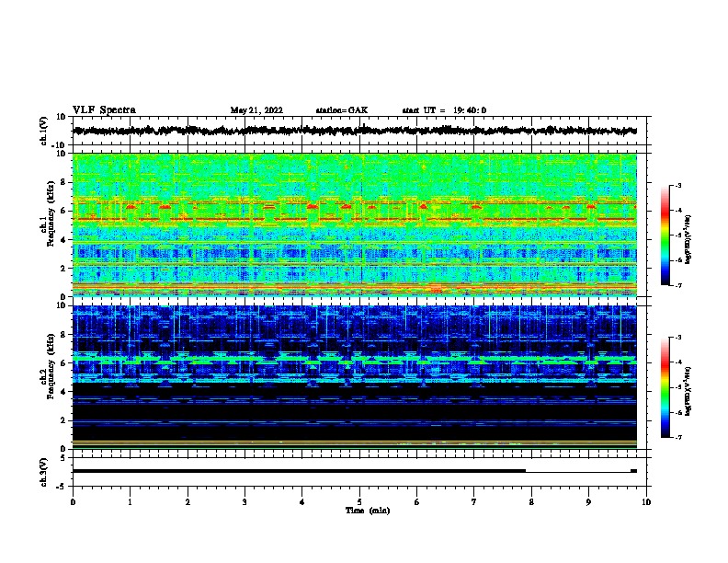Click the "8" kHz tick on ch.1 frequency axis

[x=63, y=182]
